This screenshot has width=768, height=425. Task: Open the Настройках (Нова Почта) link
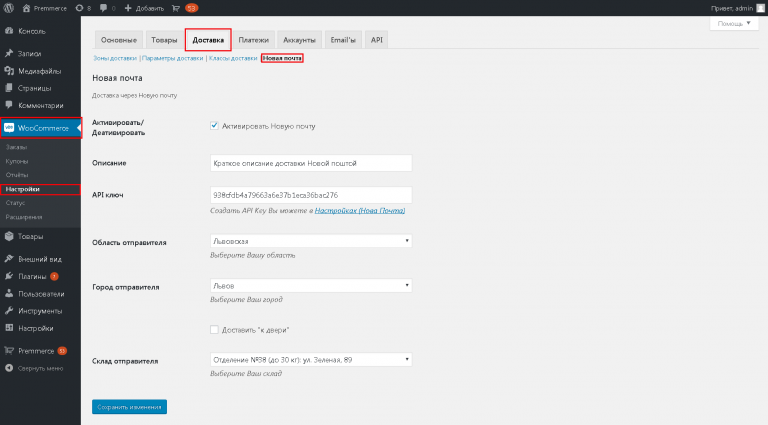click(360, 211)
